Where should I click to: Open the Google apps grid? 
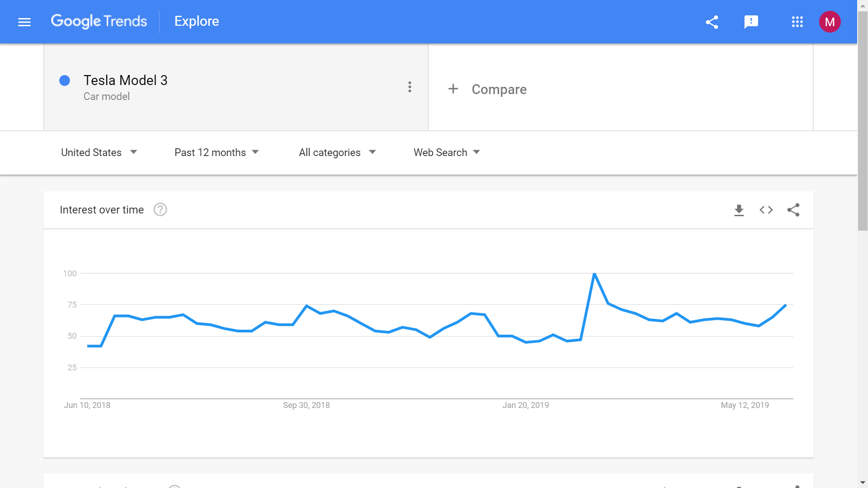click(x=797, y=22)
